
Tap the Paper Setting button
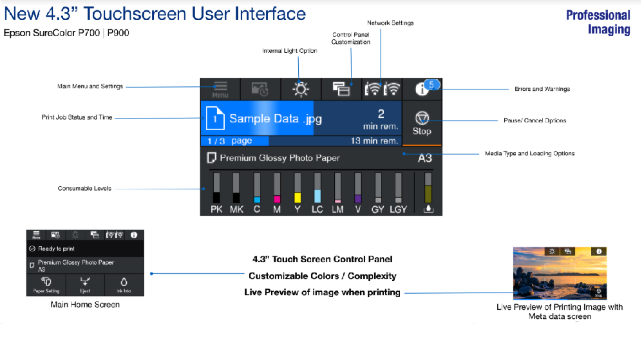point(46,285)
